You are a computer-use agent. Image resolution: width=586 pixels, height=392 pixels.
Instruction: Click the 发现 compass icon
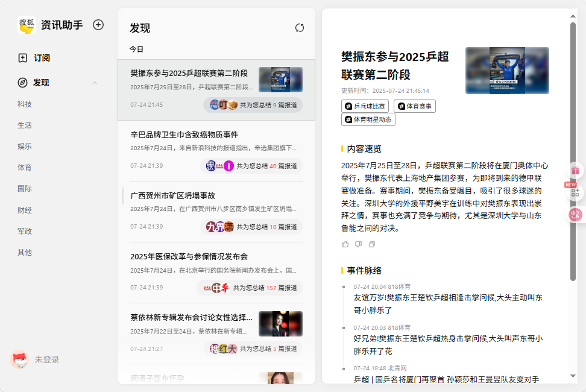tap(22, 83)
